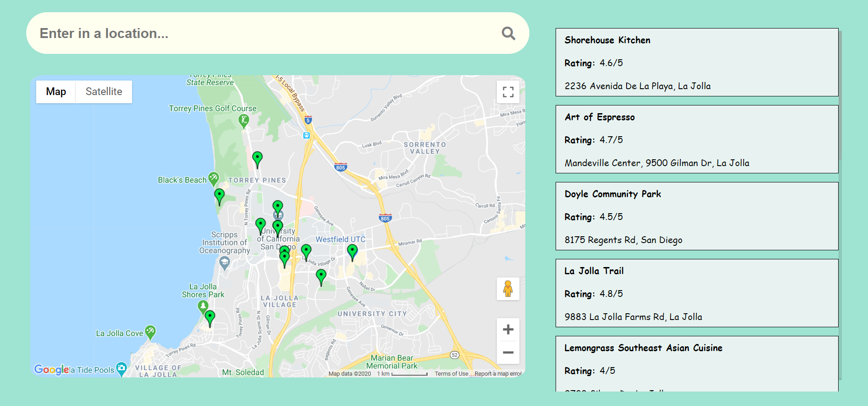Image resolution: width=868 pixels, height=406 pixels.
Task: Click the Marian Bear Memorial Park label
Action: [x=392, y=362]
